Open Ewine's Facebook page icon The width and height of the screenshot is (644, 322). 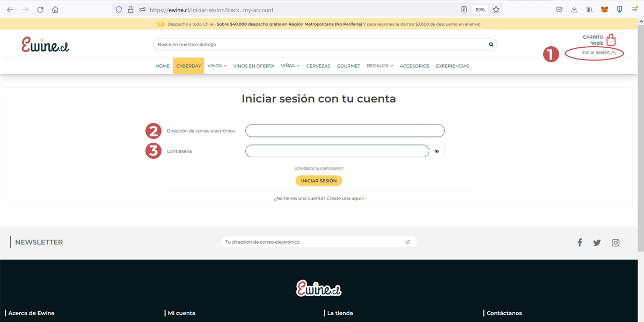pos(580,243)
